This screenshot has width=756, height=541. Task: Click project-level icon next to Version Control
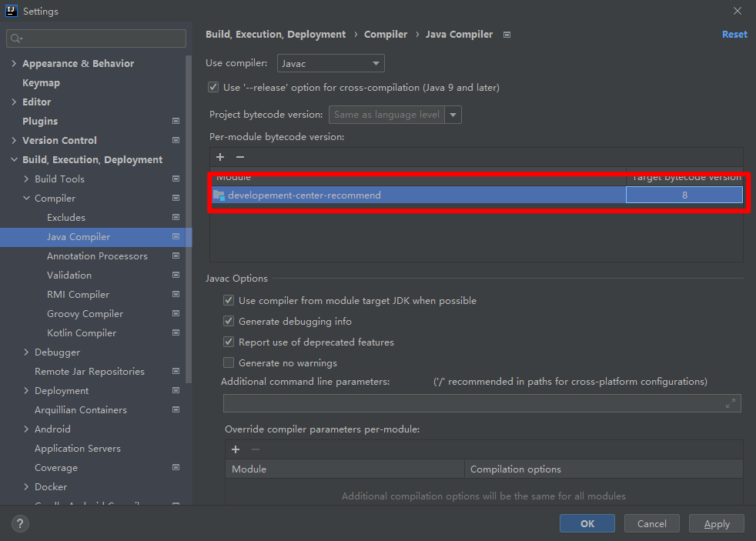tap(176, 140)
